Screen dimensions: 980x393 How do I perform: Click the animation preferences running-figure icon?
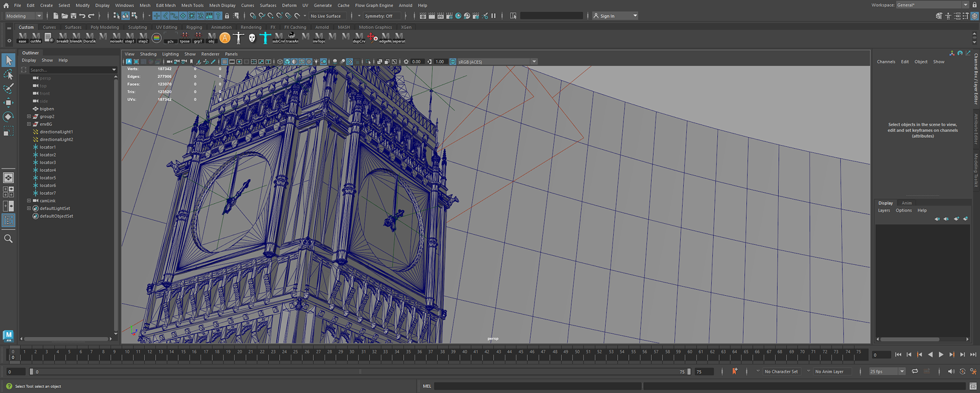pos(973,371)
